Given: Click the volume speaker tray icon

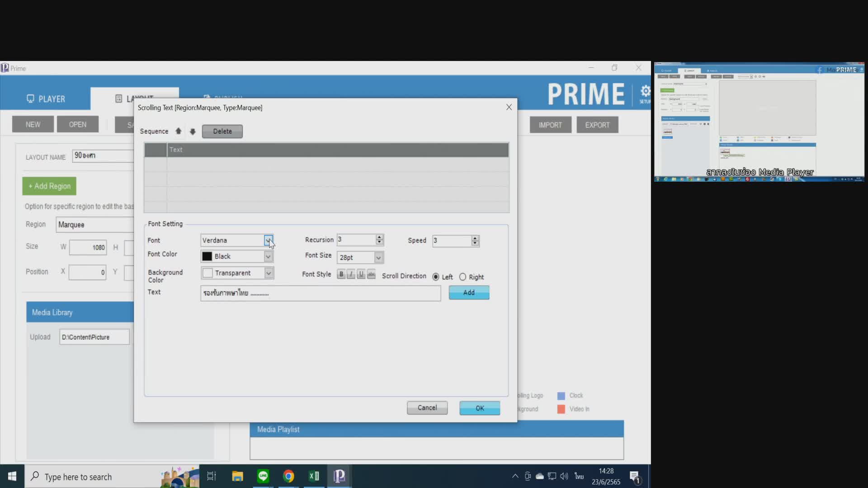Looking at the screenshot, I should tap(564, 476).
